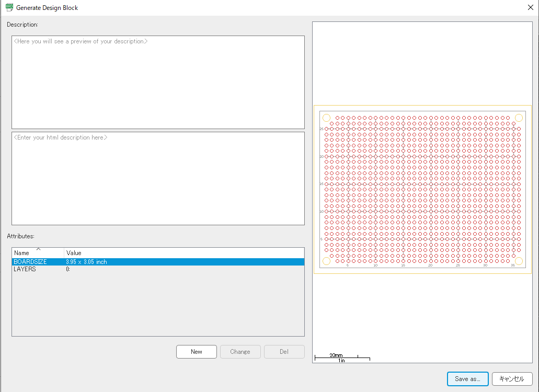Sort attributes by Name column header
The width and height of the screenshot is (539, 392).
coord(38,253)
